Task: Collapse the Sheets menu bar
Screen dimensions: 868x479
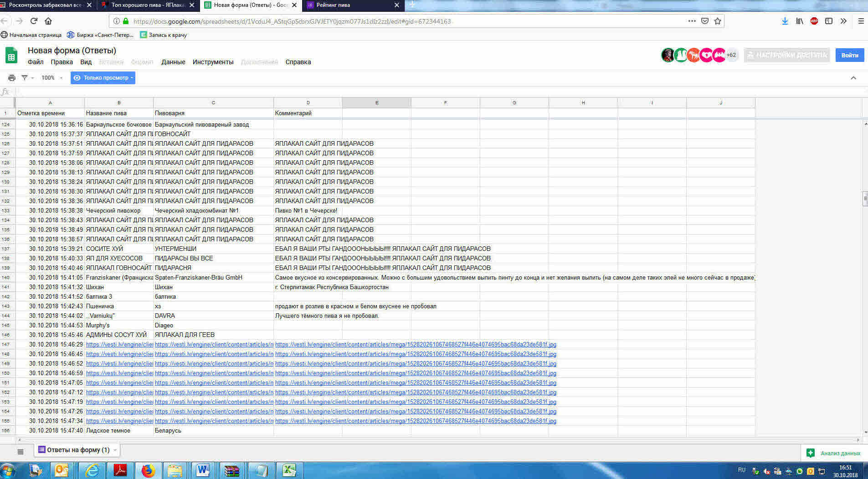Action: coord(853,78)
